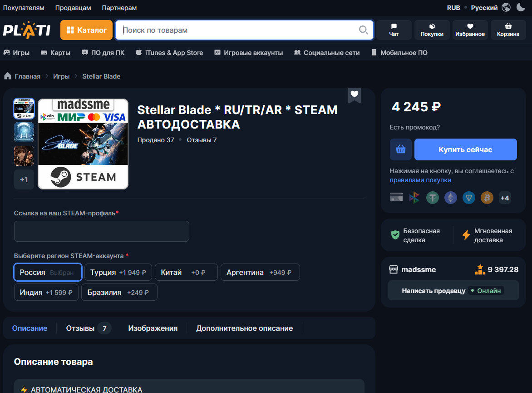Click lightning instant delivery icon

pyautogui.click(x=466, y=235)
